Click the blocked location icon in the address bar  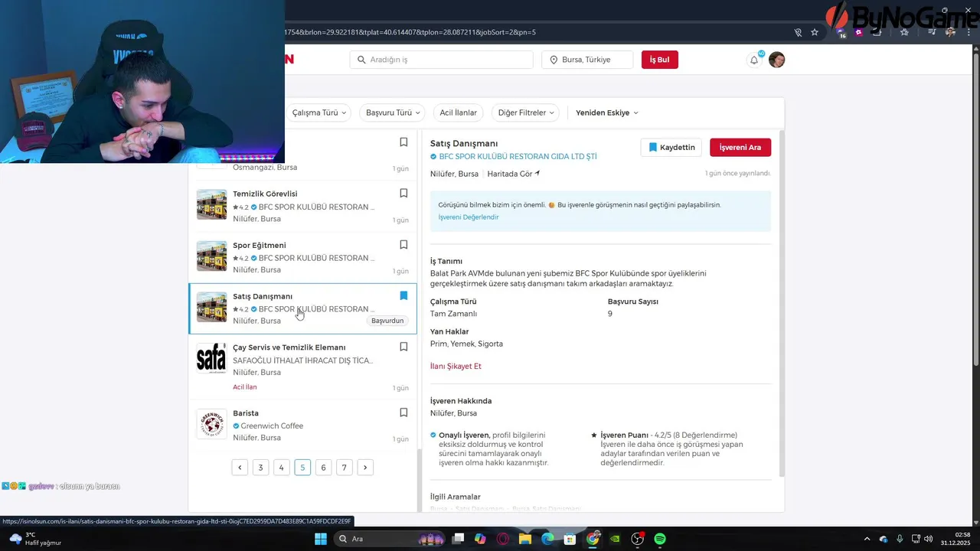[x=798, y=32]
